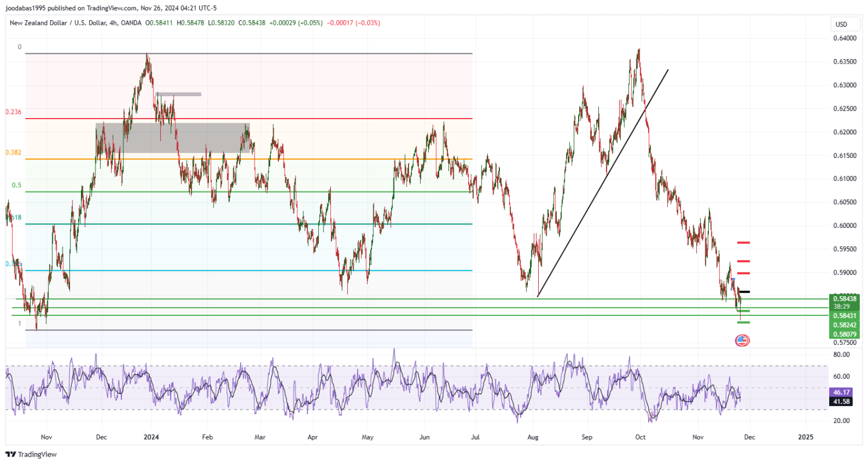Select the lowest short green target line
Screen dimensions: 868x464
(744, 322)
